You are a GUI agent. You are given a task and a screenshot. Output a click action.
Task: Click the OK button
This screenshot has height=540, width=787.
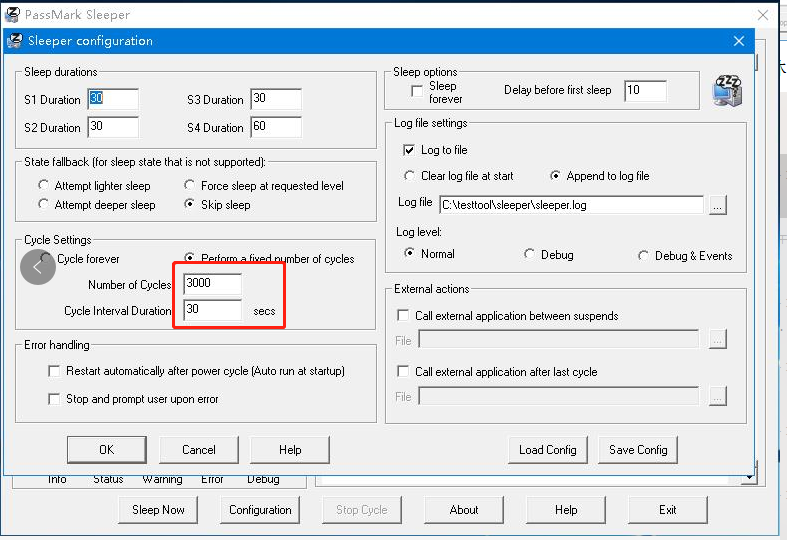(x=106, y=450)
